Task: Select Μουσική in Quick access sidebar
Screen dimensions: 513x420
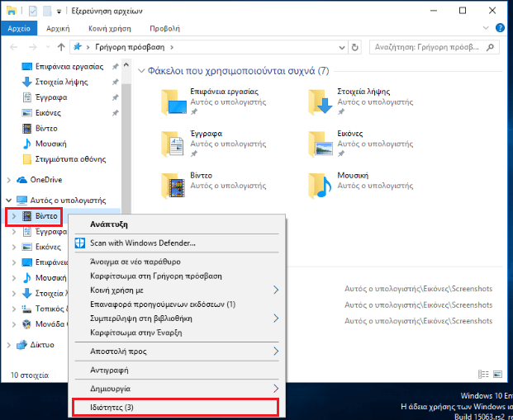Action: click(50, 144)
